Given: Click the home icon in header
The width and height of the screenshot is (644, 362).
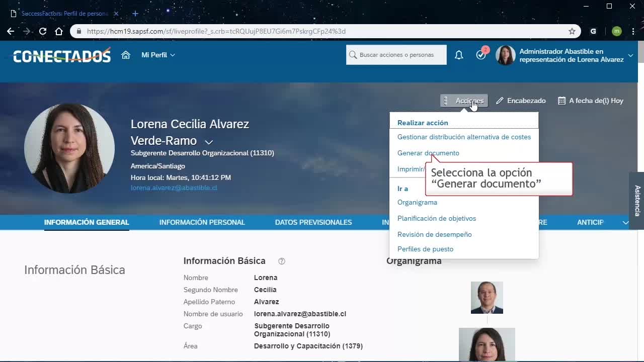Looking at the screenshot, I should (x=126, y=55).
